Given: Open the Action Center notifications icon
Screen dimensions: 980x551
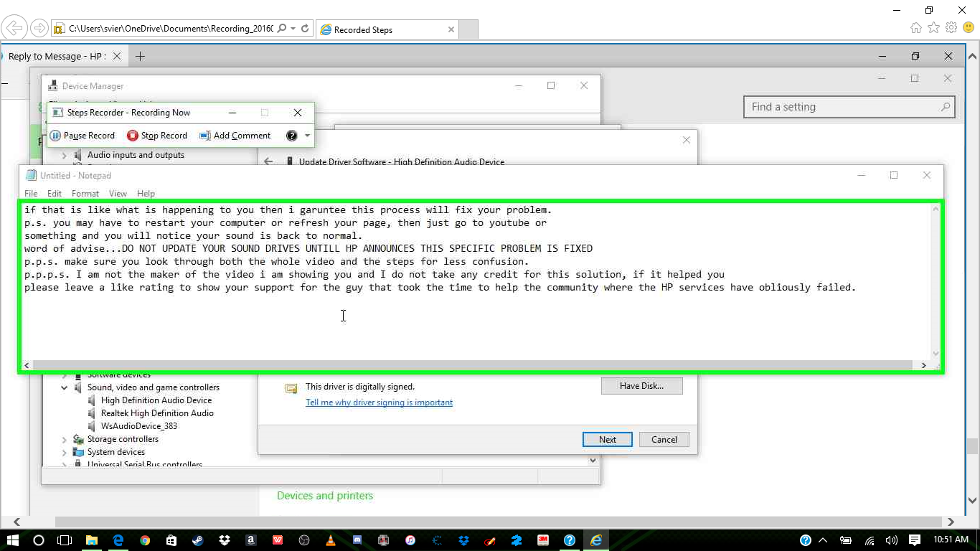Looking at the screenshot, I should (915, 540).
